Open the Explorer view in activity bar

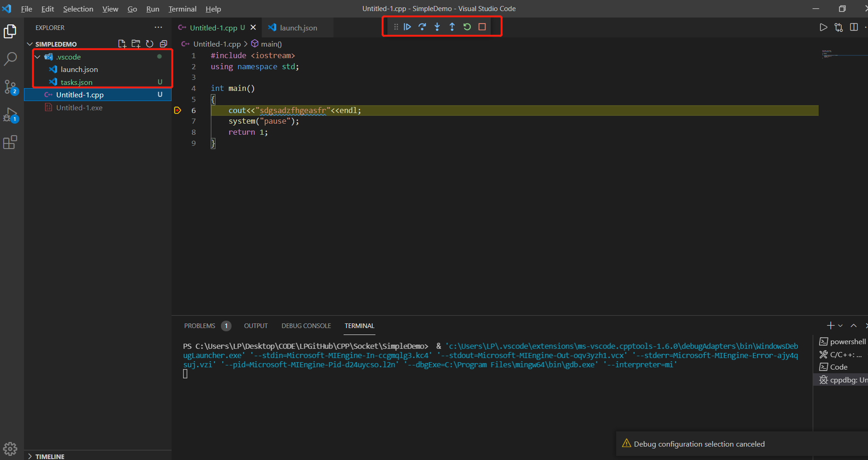tap(10, 31)
